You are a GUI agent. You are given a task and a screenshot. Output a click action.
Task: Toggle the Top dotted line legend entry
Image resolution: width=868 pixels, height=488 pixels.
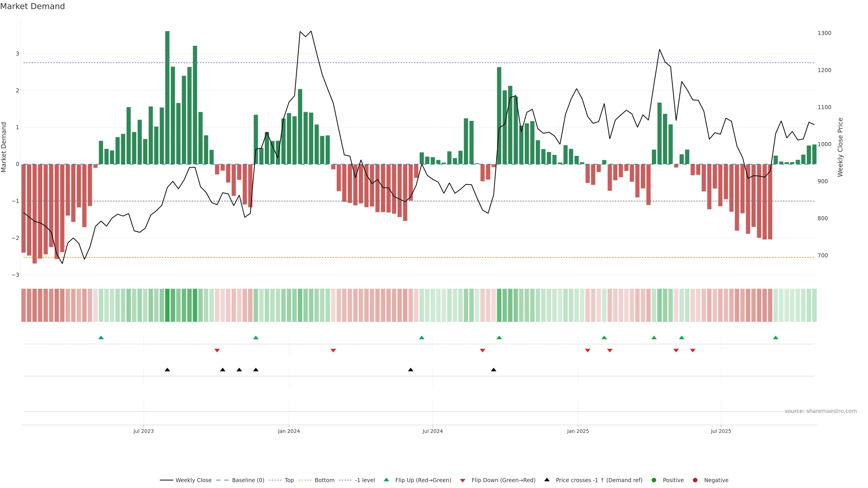[289, 480]
